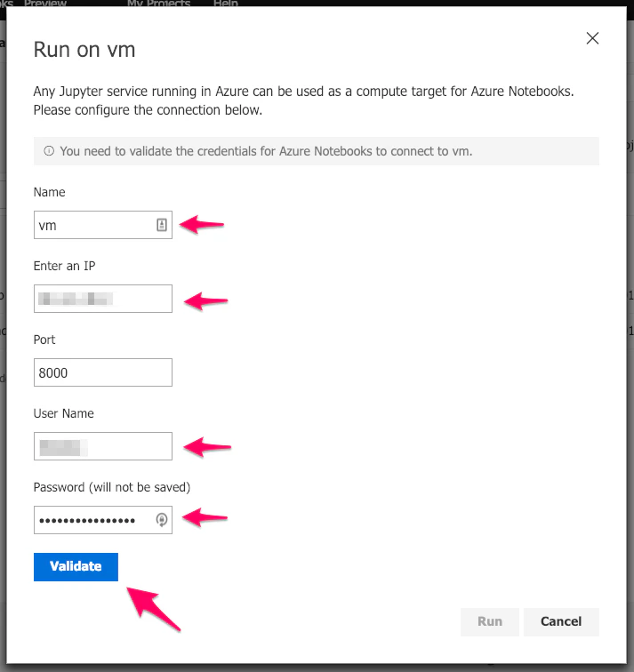Click the 'Run on vm' dialog title
This screenshot has height=672, width=634.
coord(84,50)
